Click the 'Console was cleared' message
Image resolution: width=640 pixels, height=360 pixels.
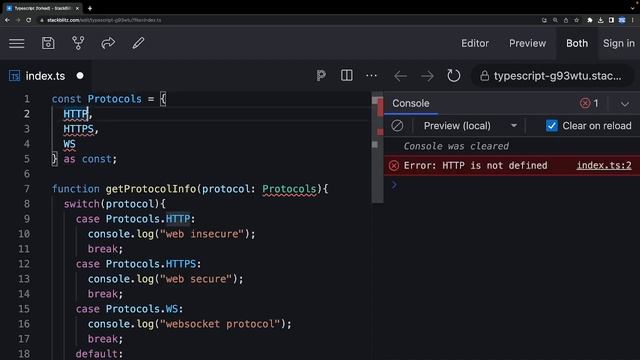click(456, 146)
